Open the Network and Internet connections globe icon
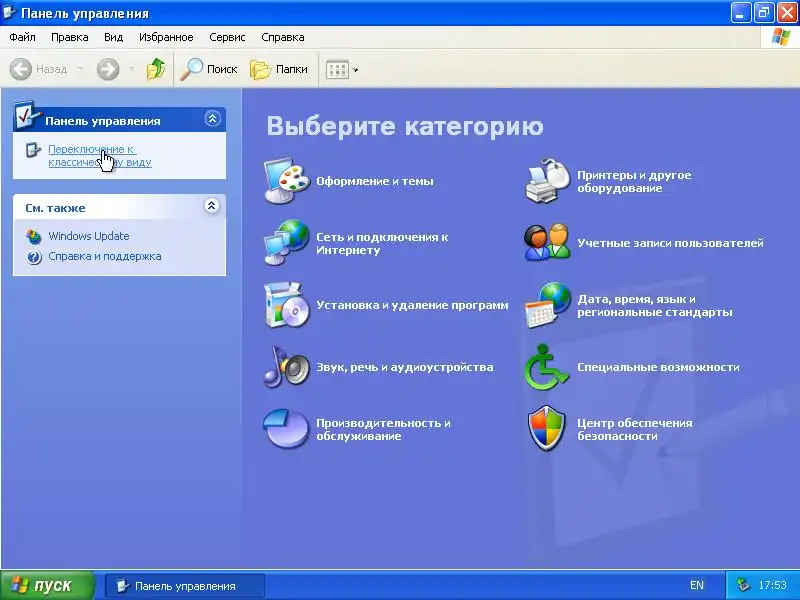 point(286,243)
